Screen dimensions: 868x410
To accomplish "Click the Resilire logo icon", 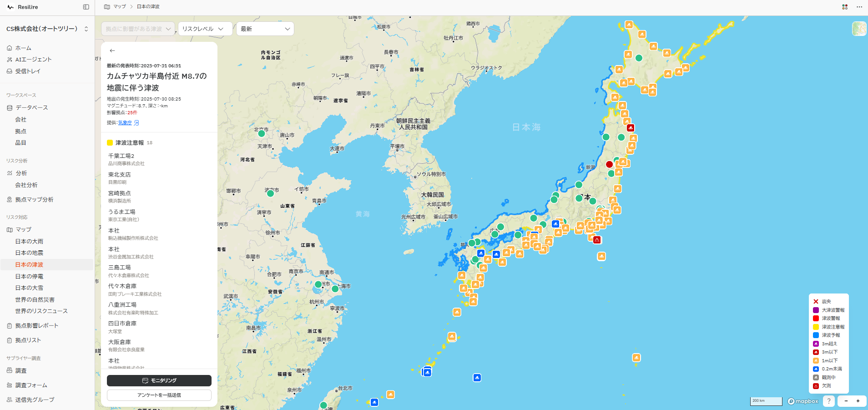I will pos(10,7).
